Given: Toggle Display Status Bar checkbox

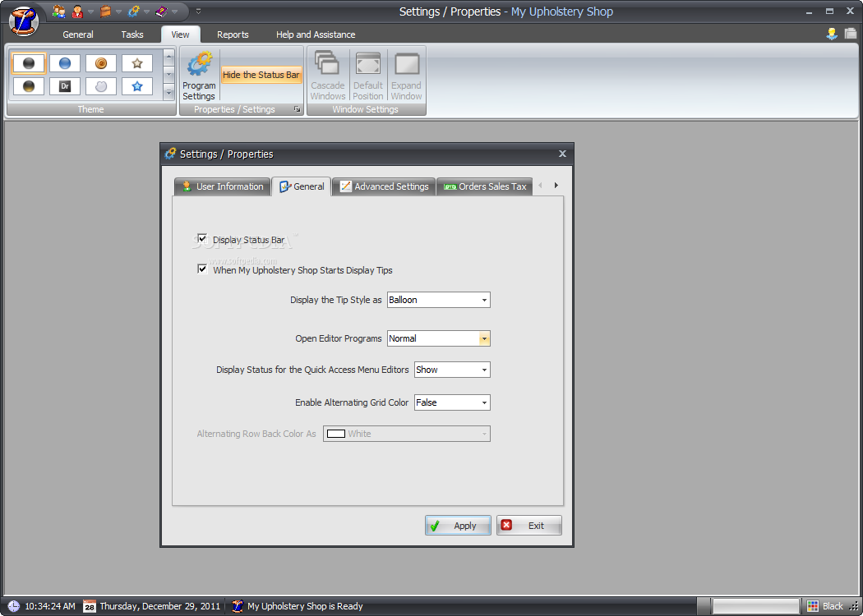Looking at the screenshot, I should coord(202,239).
